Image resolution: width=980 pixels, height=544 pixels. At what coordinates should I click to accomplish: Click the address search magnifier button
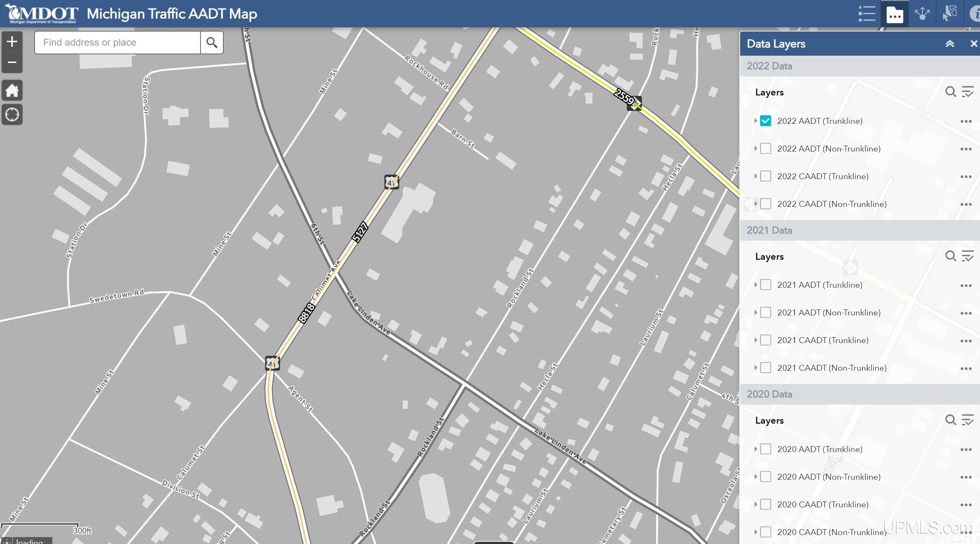pos(212,42)
